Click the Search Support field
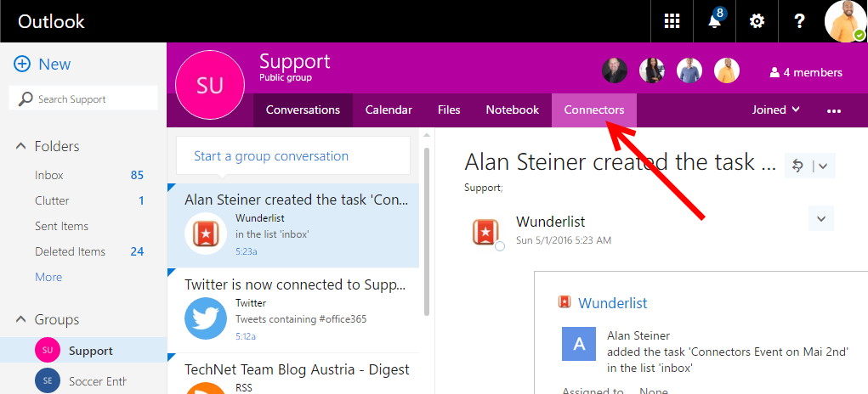 click(x=83, y=99)
